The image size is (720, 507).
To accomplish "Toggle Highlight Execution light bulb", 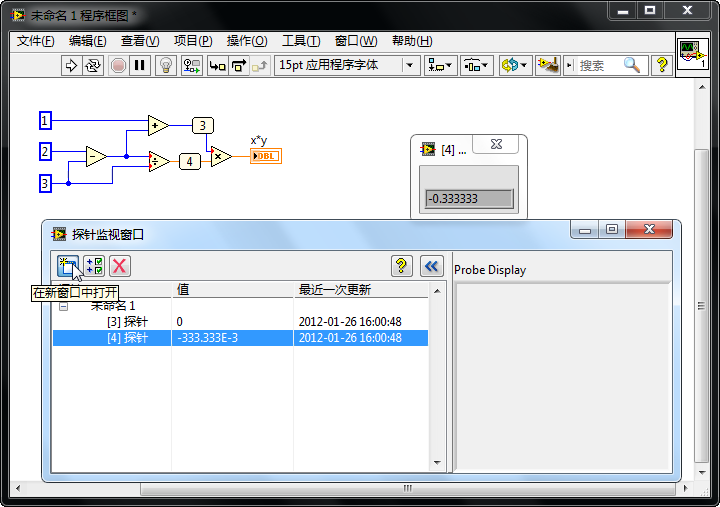I will point(166,65).
